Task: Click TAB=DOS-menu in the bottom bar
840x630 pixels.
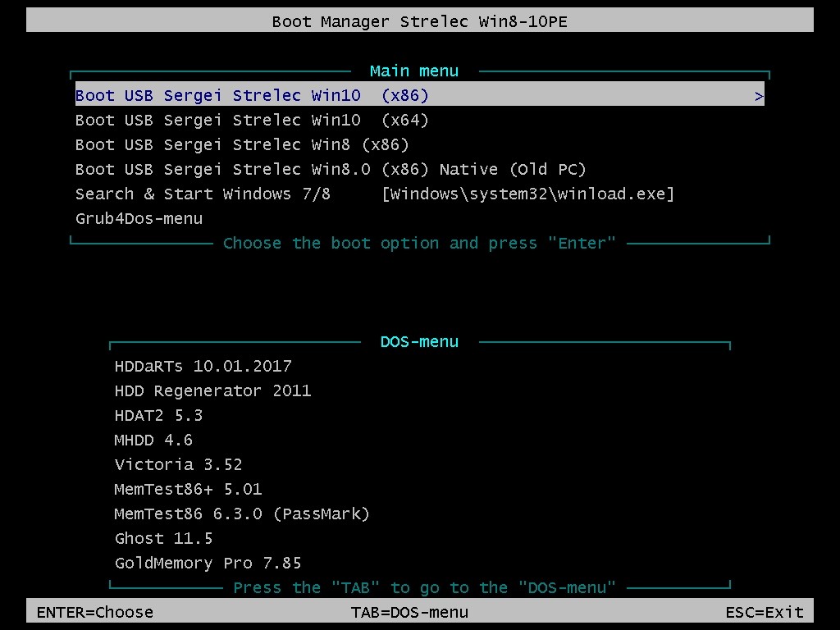Action: click(409, 612)
